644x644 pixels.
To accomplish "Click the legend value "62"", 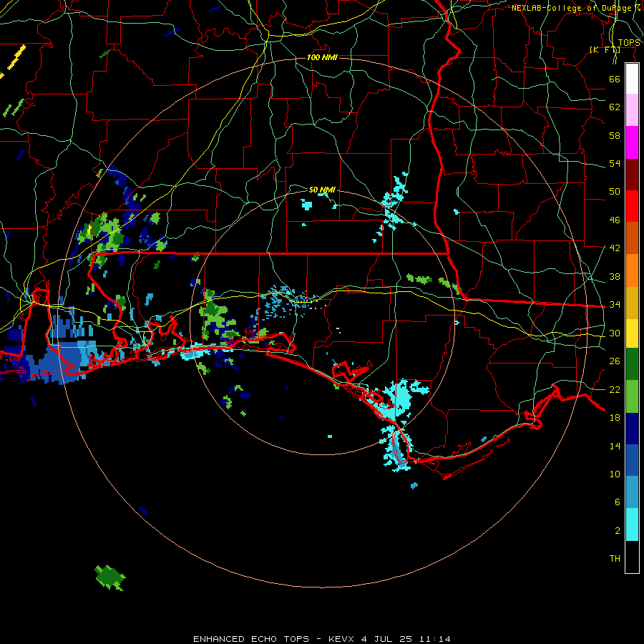I will pos(615,107).
